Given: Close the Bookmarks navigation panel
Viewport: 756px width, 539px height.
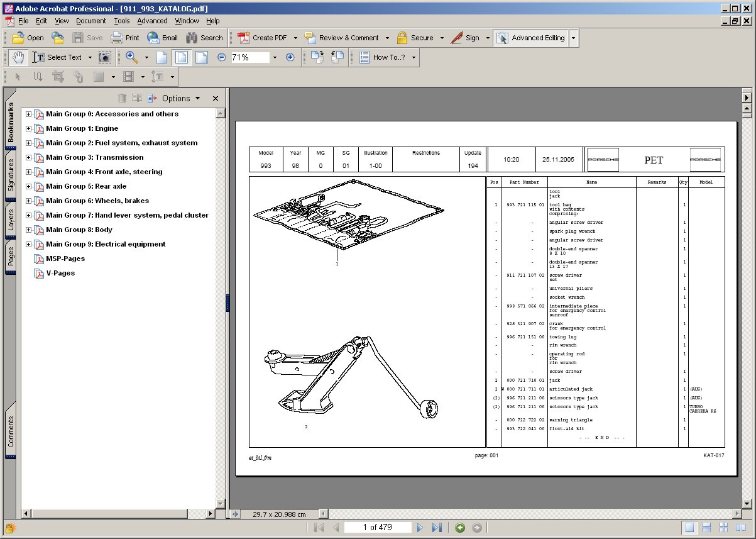Looking at the screenshot, I should pos(216,99).
